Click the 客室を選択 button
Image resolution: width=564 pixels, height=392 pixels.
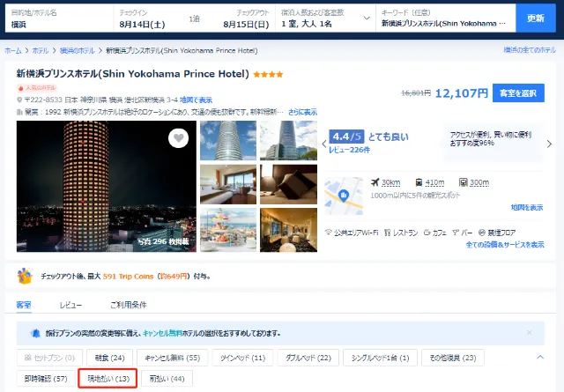point(518,93)
